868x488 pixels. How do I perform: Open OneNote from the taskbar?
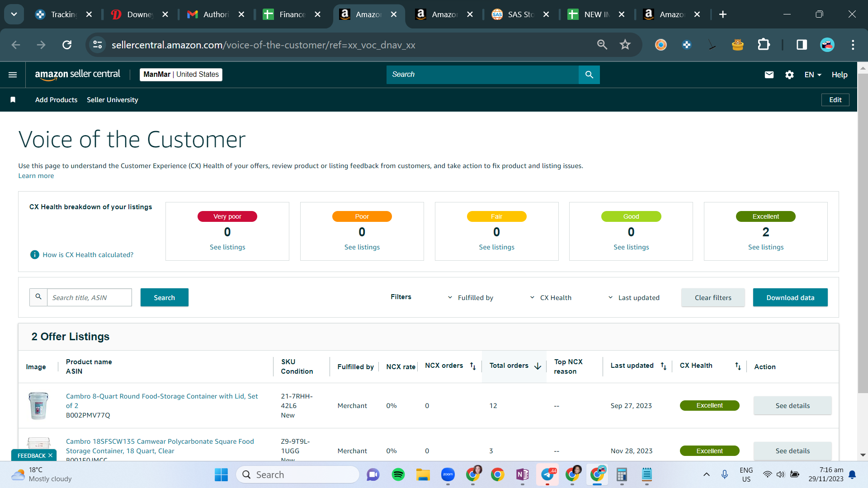(523, 474)
